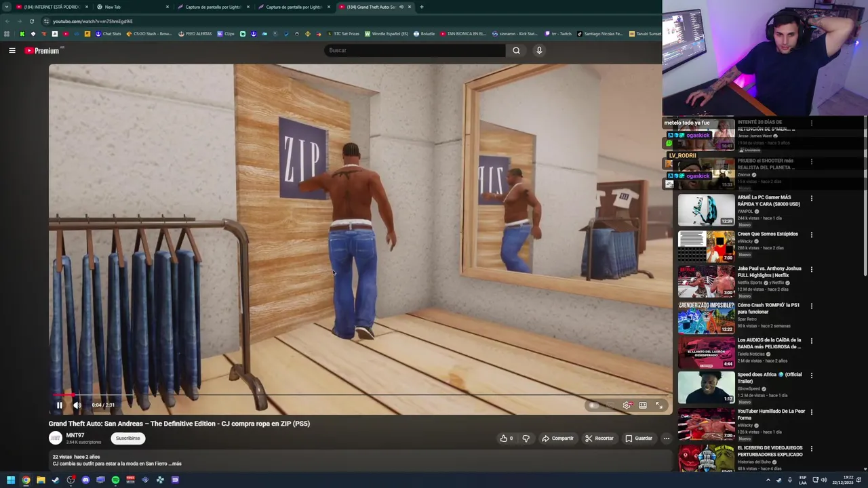
Task: Open File Explorer from taskbar
Action: (x=41, y=480)
